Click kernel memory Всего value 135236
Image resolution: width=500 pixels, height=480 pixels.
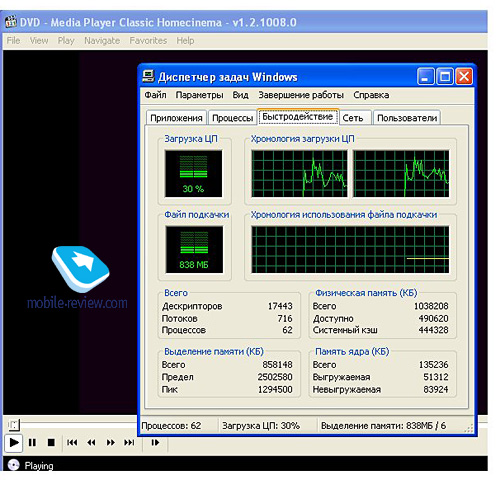(x=433, y=365)
